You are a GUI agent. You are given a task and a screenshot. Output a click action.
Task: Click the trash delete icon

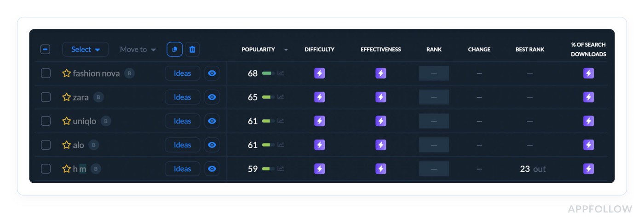click(192, 50)
